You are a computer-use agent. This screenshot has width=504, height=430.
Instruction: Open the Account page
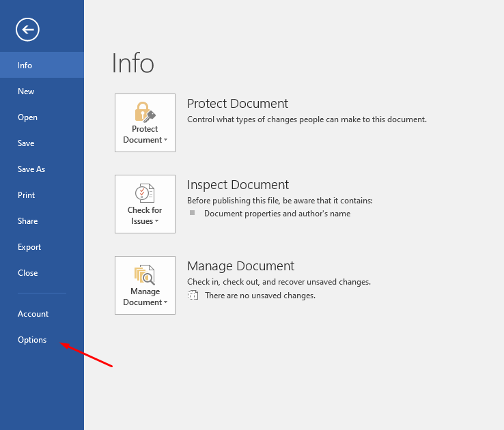[x=42, y=314]
